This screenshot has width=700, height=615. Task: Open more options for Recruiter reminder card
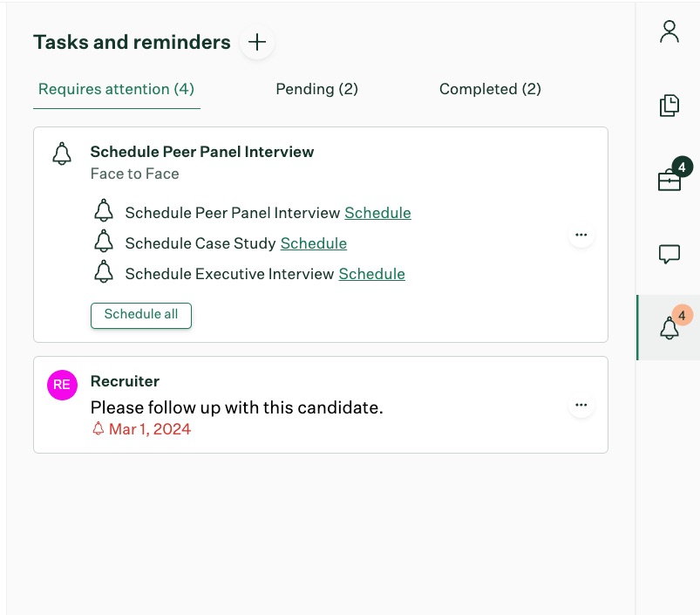[x=581, y=405]
